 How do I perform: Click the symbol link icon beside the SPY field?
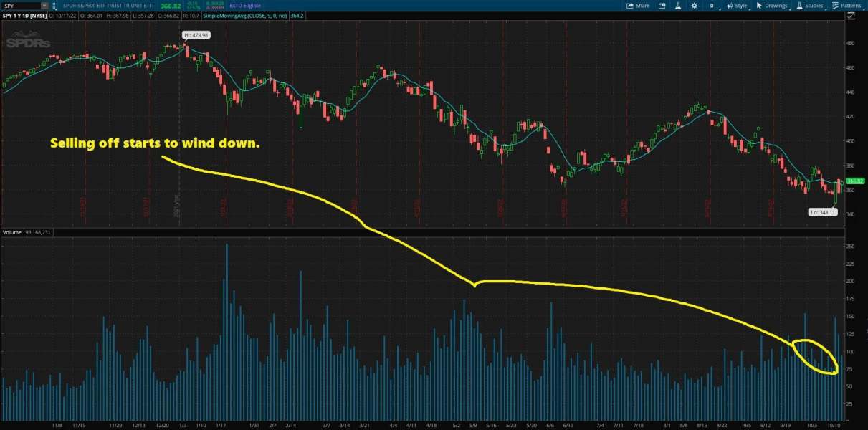point(54,6)
